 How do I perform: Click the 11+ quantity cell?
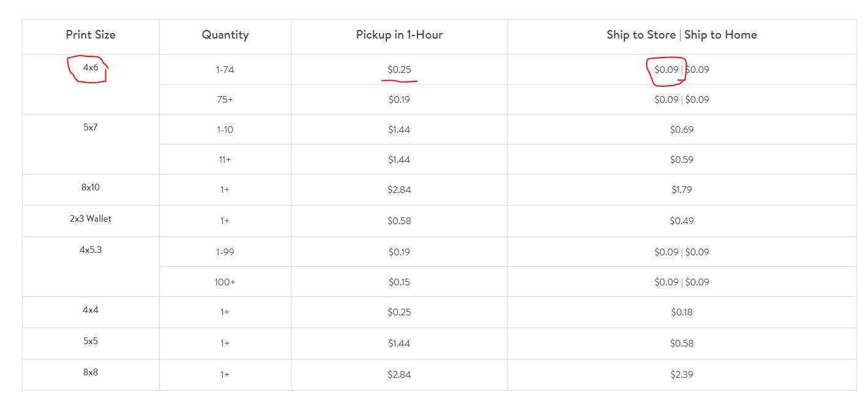click(x=225, y=160)
